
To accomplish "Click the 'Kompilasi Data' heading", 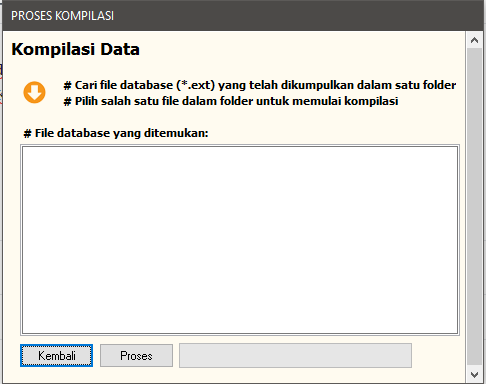I will click(76, 49).
